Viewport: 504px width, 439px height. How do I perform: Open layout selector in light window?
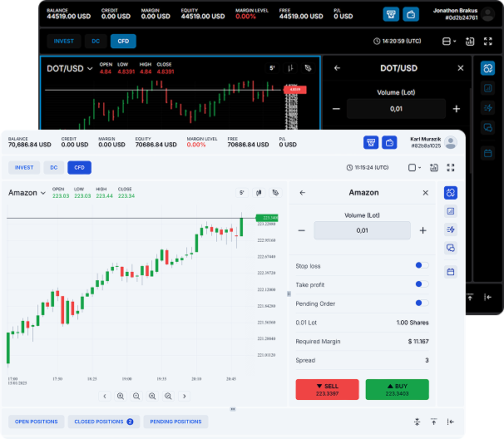tap(414, 167)
